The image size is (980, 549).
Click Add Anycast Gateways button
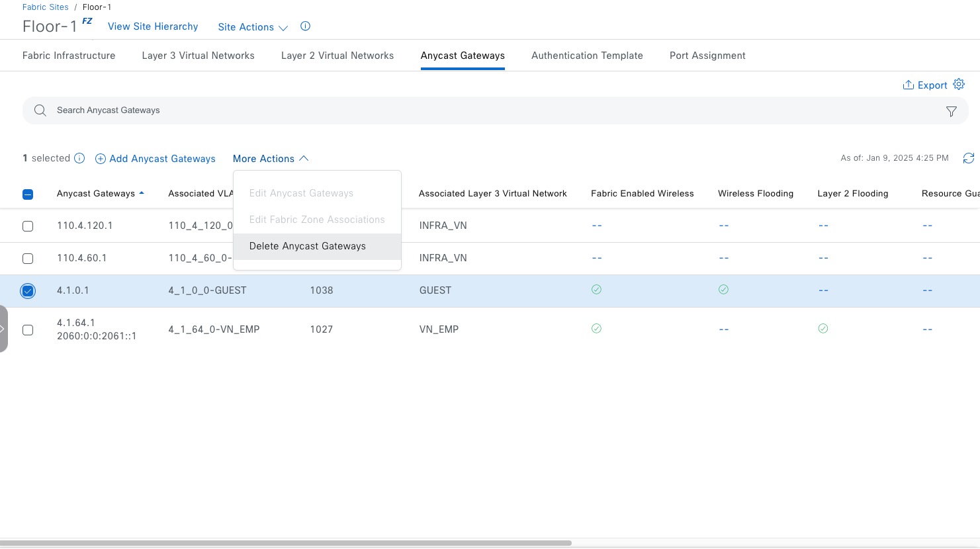tap(156, 159)
